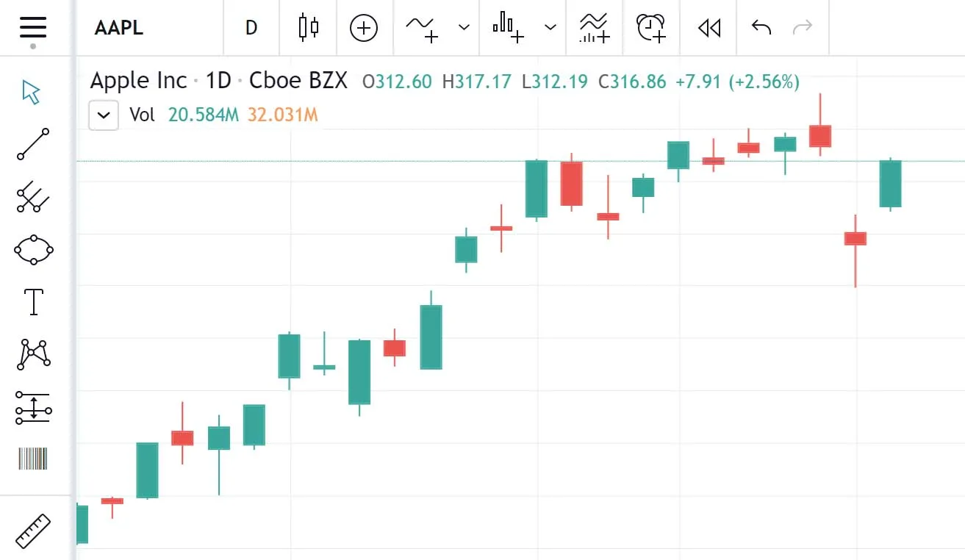The width and height of the screenshot is (965, 560).
Task: Open the indicator templates menu
Action: point(594,28)
